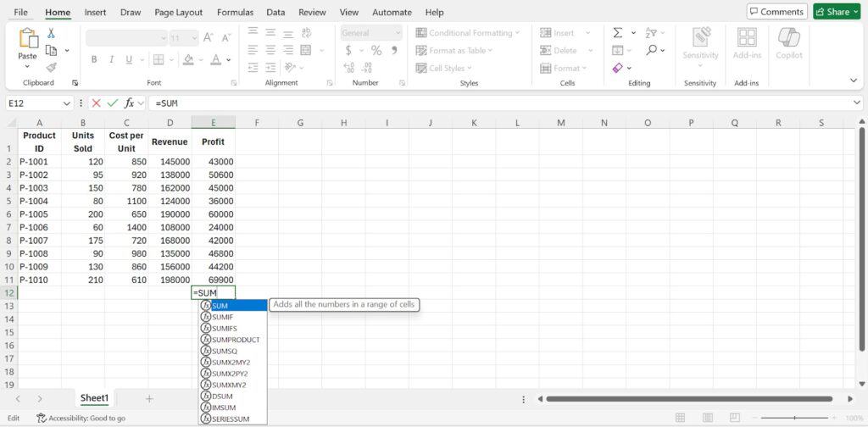
Task: Increase font size with larger A
Action: tap(209, 37)
